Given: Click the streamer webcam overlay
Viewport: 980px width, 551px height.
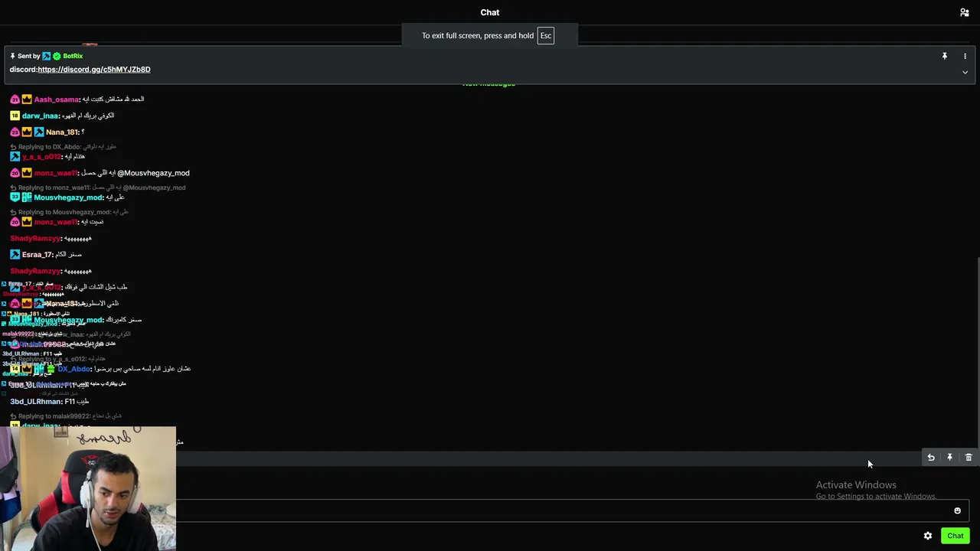Looking at the screenshot, I should coord(88,488).
